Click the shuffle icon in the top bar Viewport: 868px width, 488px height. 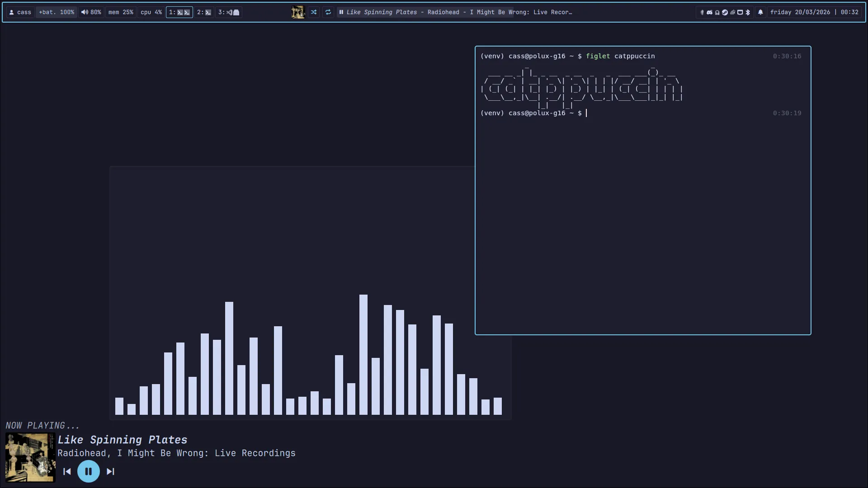(x=314, y=12)
